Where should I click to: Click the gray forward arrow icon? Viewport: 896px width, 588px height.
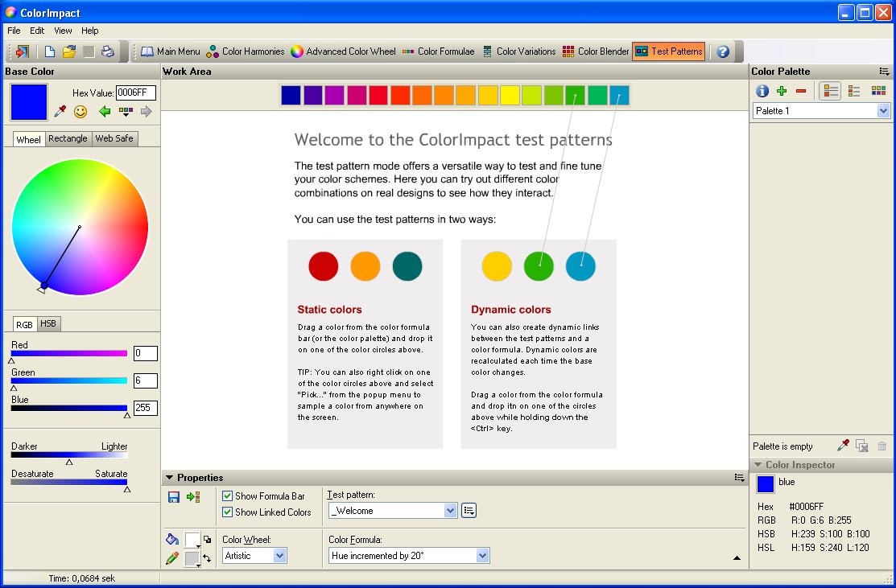[x=147, y=111]
